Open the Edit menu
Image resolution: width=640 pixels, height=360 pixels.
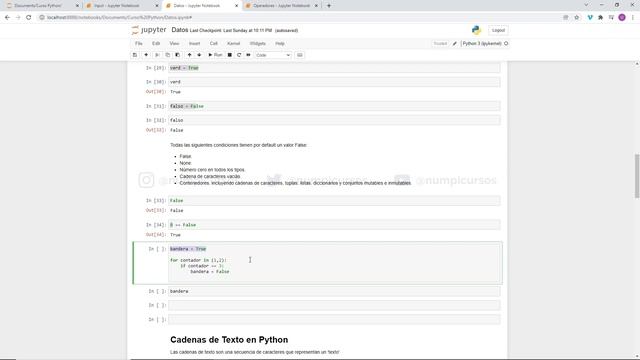coord(156,43)
